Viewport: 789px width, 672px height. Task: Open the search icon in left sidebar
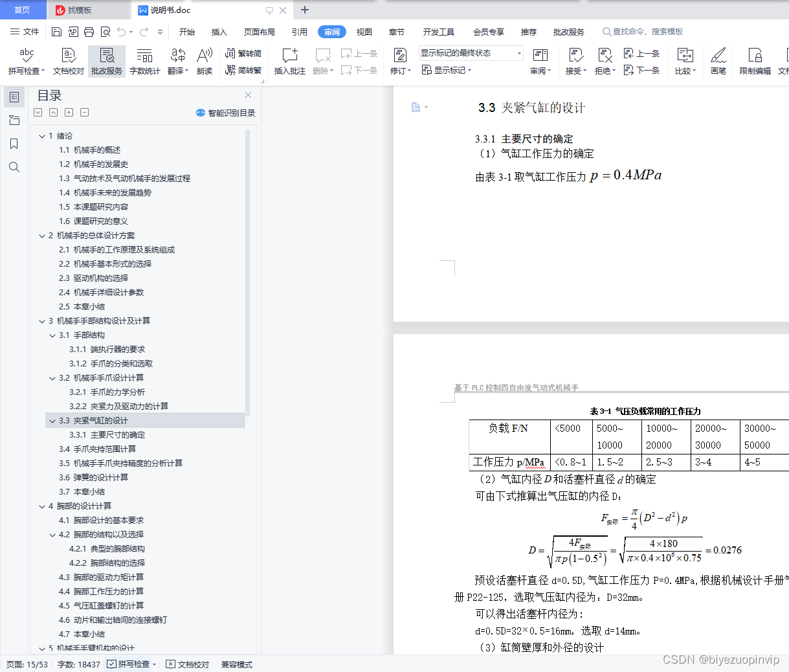click(14, 167)
